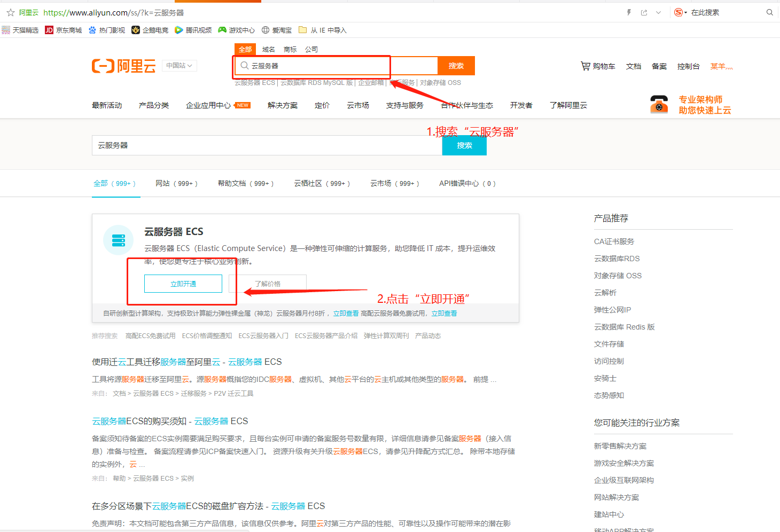The height and width of the screenshot is (532, 780).
Task: Open the 支持与服务 nav menu
Action: (x=405, y=105)
